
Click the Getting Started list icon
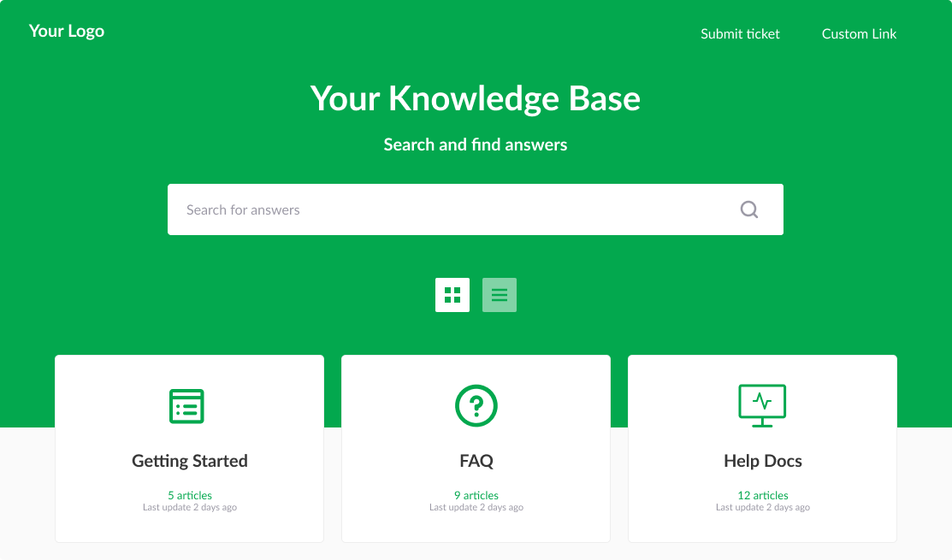tap(186, 405)
